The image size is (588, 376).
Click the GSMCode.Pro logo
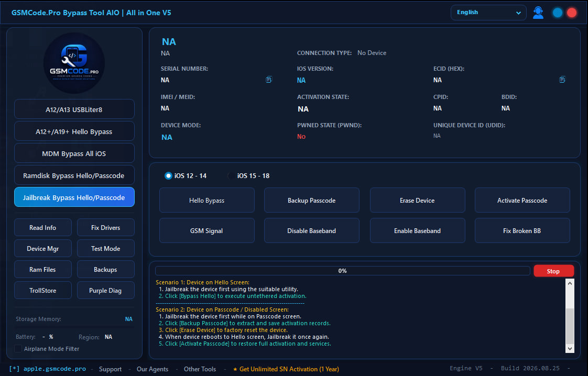[74, 63]
